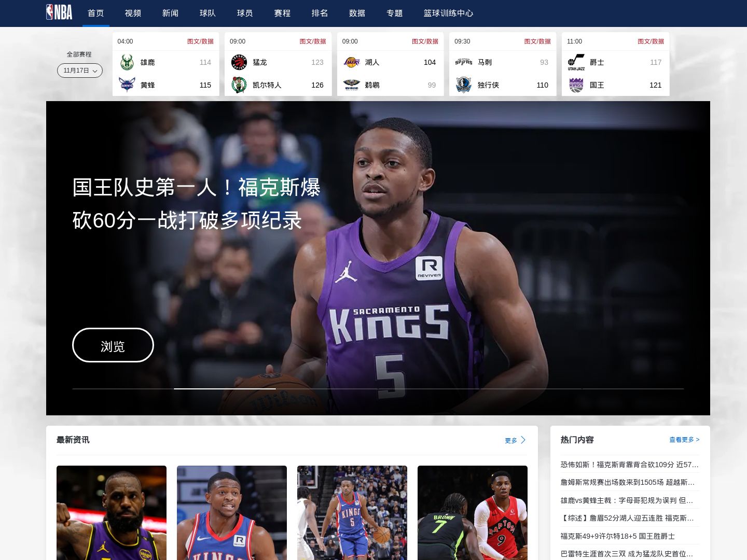Viewport: 747px width, 560px height.
Task: Open 图文/数据 for the 11:00 game
Action: pos(651,41)
